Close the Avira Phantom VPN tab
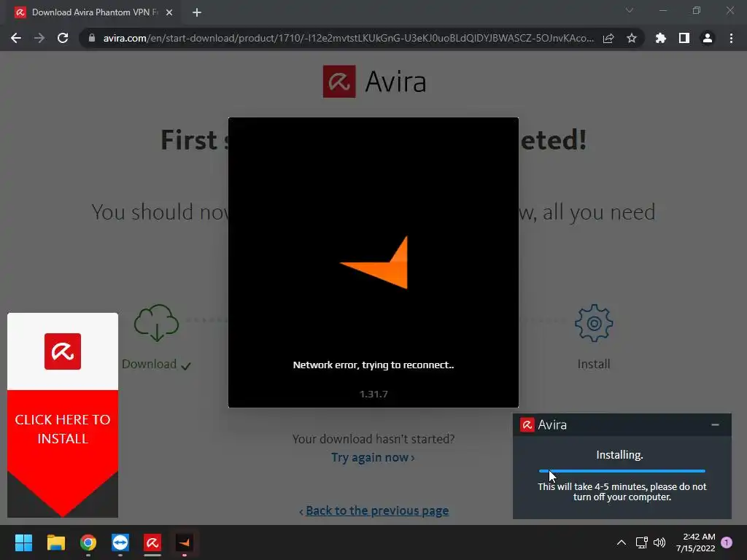Screen dimensions: 747x560 point(169,12)
